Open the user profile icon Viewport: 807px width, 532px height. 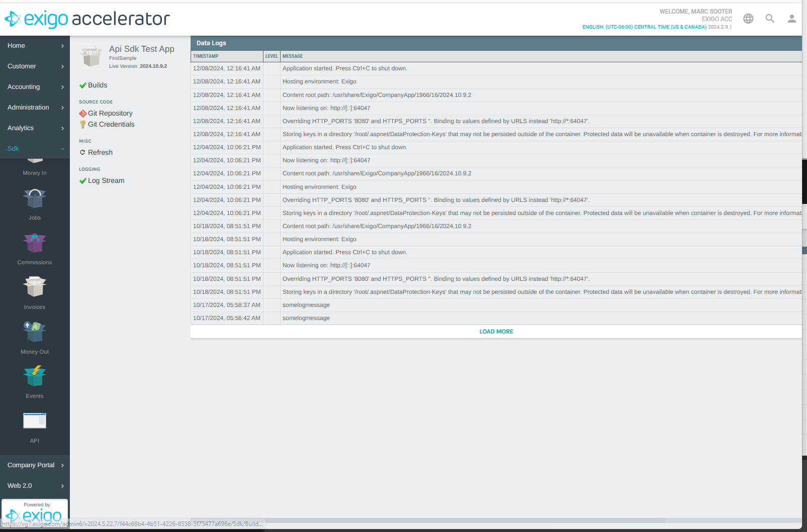pos(791,19)
